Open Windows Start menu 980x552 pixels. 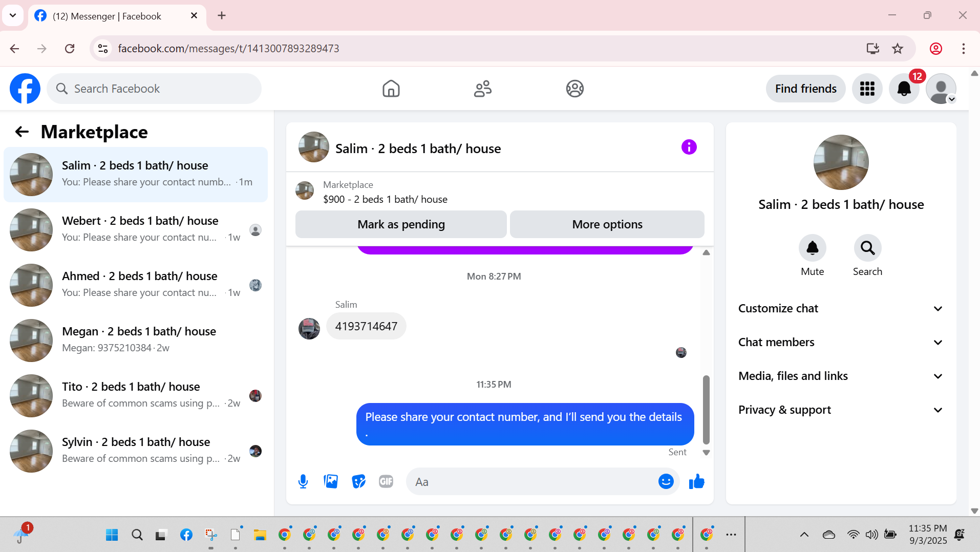point(112,535)
